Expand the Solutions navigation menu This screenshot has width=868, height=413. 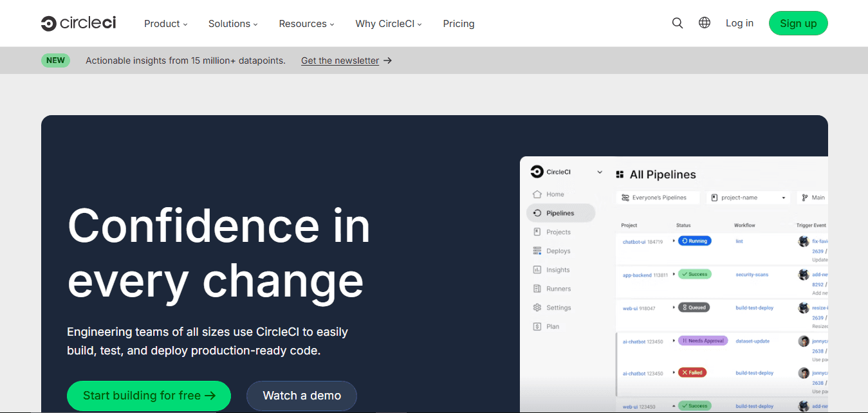[233, 24]
